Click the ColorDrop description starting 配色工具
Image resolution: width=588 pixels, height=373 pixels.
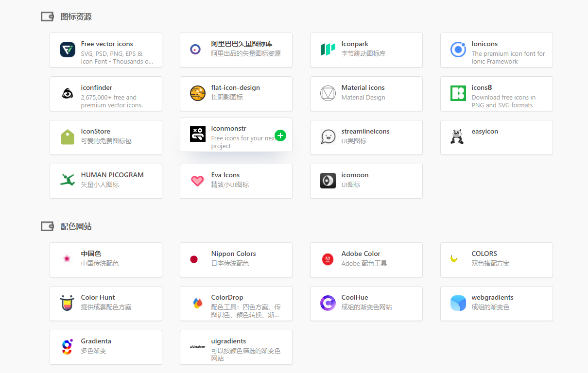pos(246,311)
